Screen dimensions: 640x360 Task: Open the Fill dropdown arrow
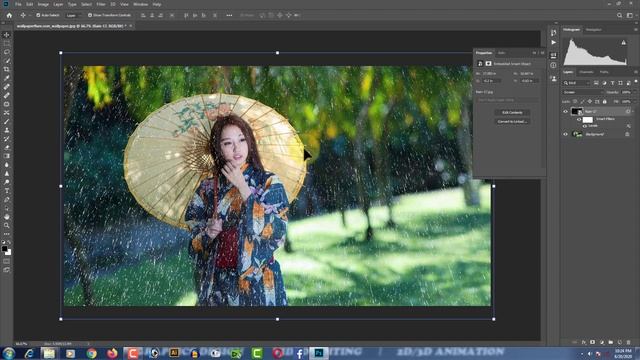tap(634, 101)
